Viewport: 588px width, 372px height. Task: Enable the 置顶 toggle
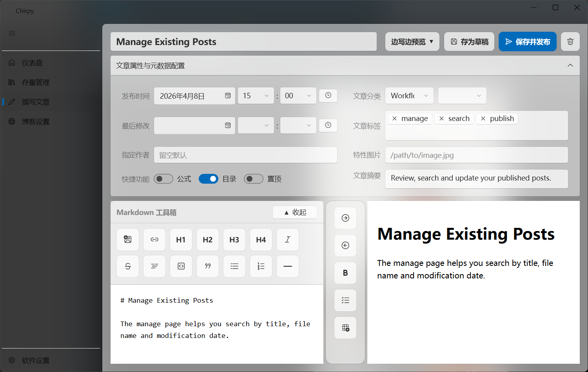tap(254, 179)
